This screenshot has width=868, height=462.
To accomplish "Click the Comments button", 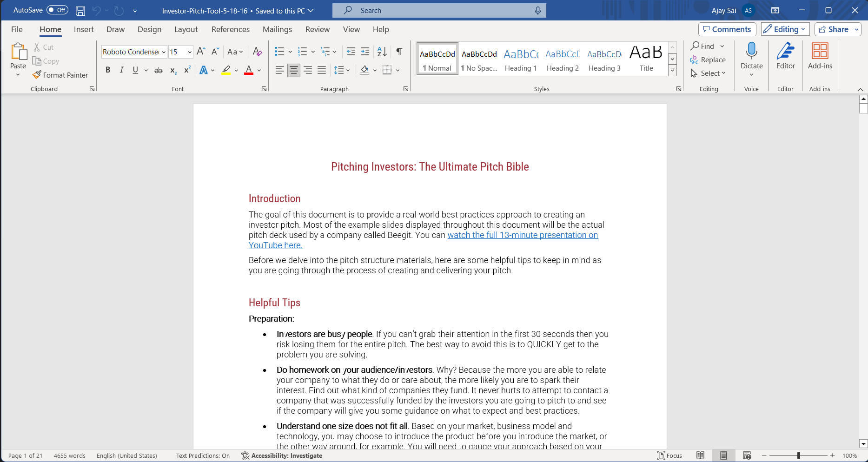I will point(727,29).
